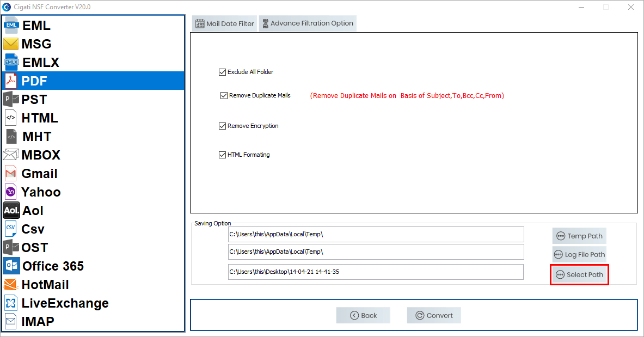The height and width of the screenshot is (337, 644).
Task: Pick the OST format icon
Action: (x=11, y=247)
